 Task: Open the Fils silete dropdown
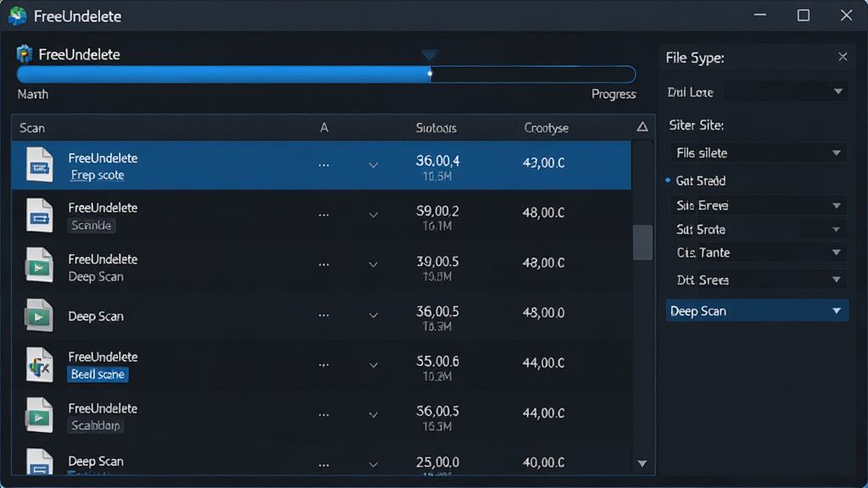(x=758, y=152)
